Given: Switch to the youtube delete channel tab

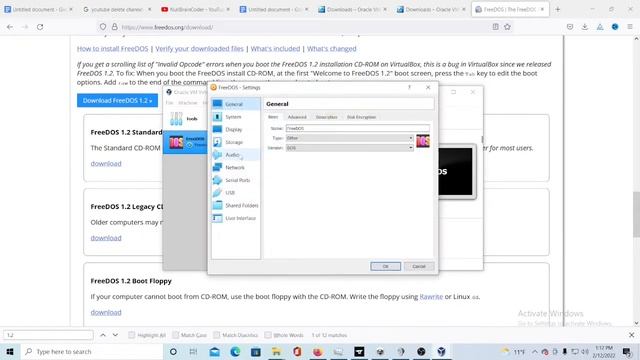Looking at the screenshot, I should click(x=116, y=9).
